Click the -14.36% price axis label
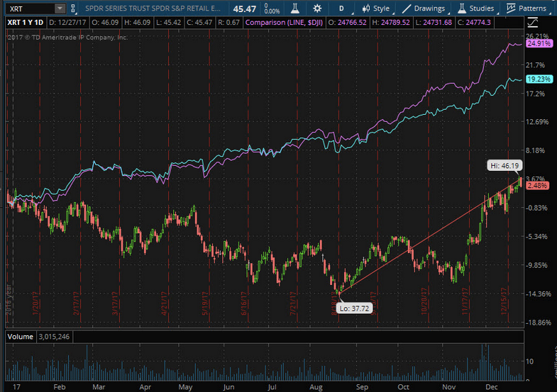The image size is (557, 392). click(539, 294)
